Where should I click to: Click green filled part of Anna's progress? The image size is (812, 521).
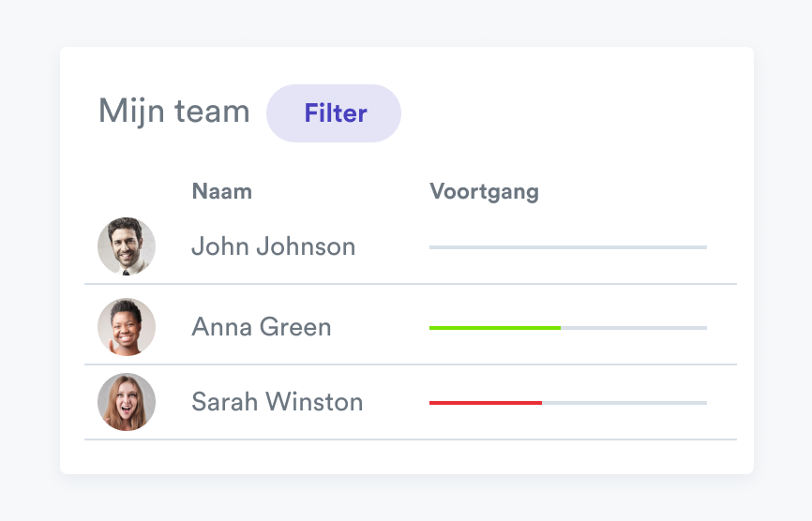pyautogui.click(x=494, y=328)
